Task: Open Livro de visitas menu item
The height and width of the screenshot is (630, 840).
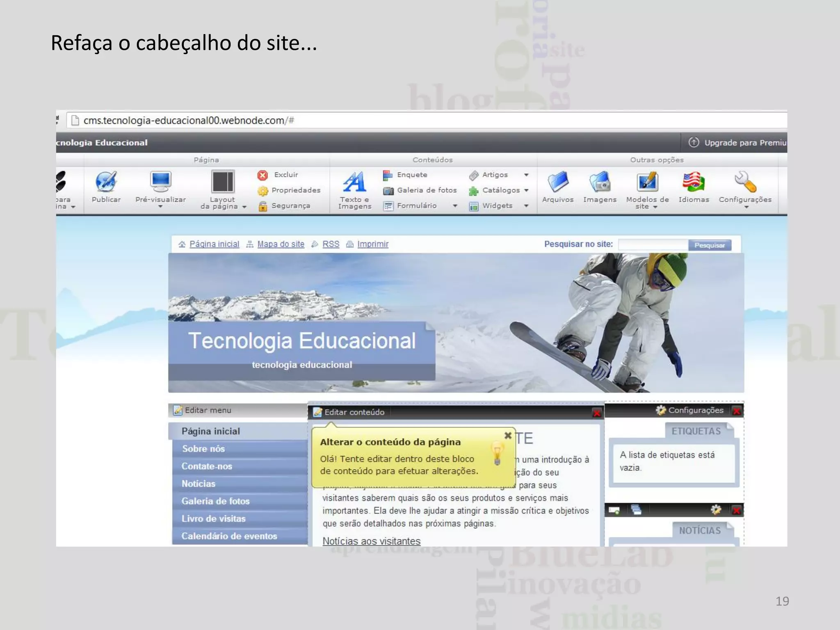Action: click(x=240, y=518)
